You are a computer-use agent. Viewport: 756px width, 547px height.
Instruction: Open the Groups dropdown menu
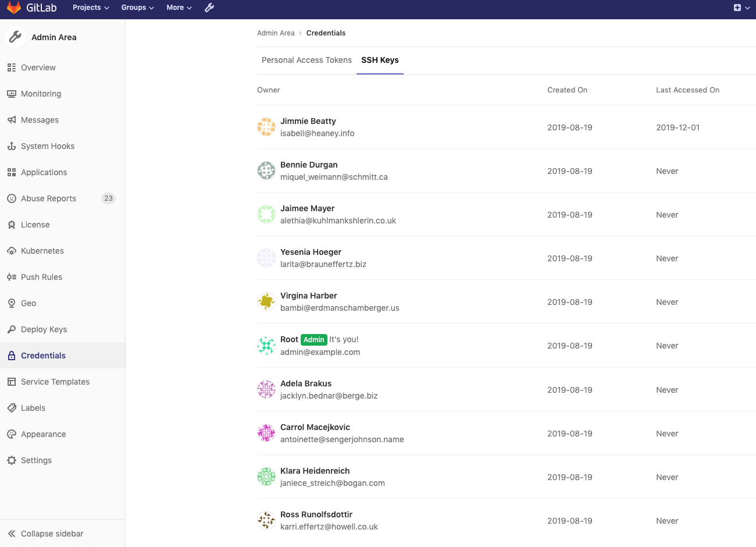(137, 8)
